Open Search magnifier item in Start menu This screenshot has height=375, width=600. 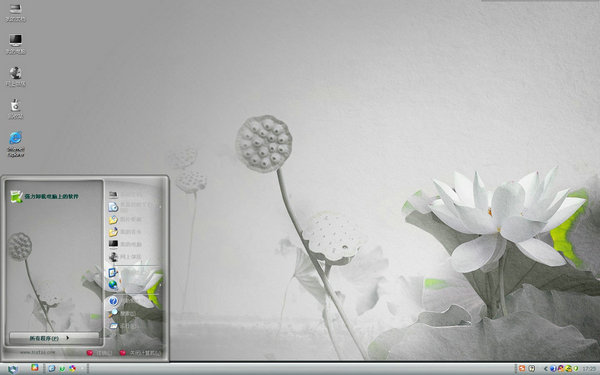coord(122,313)
